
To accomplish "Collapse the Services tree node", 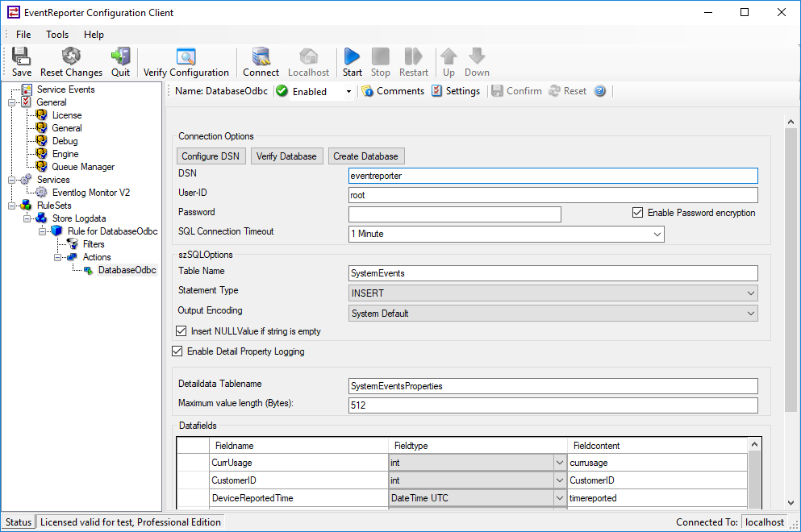I will pyautogui.click(x=12, y=180).
